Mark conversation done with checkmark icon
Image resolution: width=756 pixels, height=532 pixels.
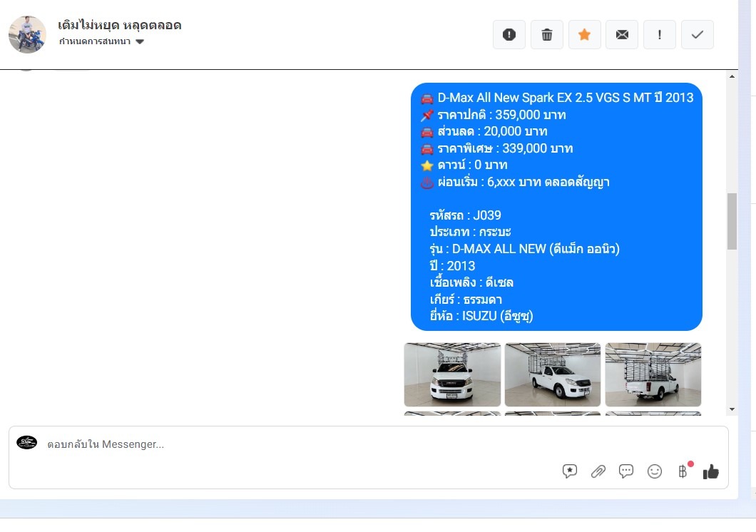click(698, 35)
